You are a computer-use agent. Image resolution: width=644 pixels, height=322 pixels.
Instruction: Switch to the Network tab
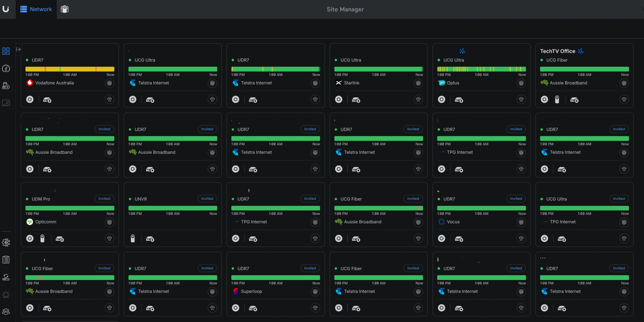pyautogui.click(x=36, y=9)
